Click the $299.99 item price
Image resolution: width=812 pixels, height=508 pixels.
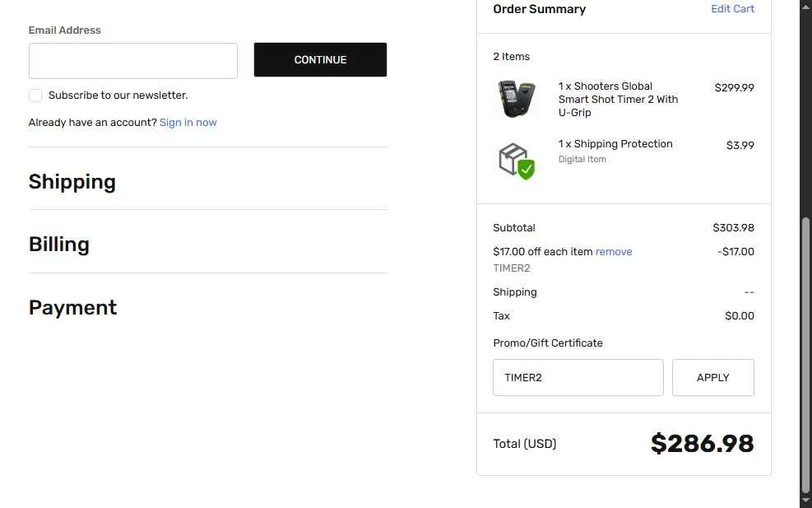coord(734,87)
